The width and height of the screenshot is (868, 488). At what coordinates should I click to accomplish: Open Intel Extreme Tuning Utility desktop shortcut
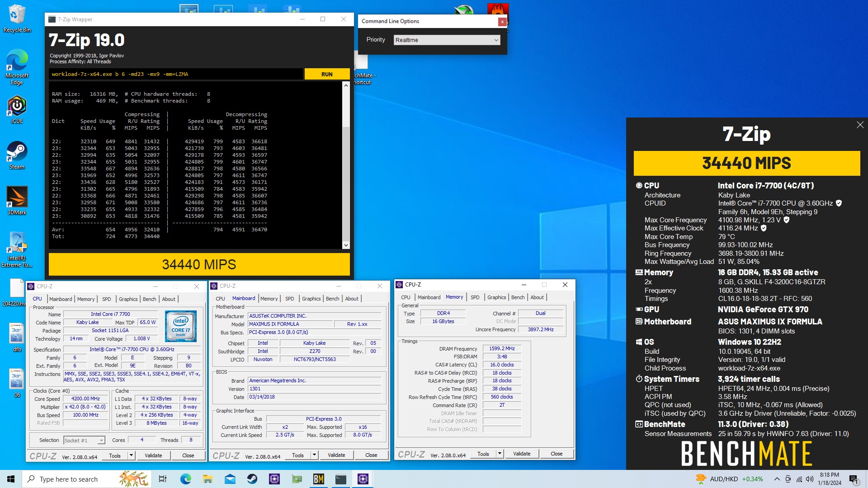[x=17, y=249]
